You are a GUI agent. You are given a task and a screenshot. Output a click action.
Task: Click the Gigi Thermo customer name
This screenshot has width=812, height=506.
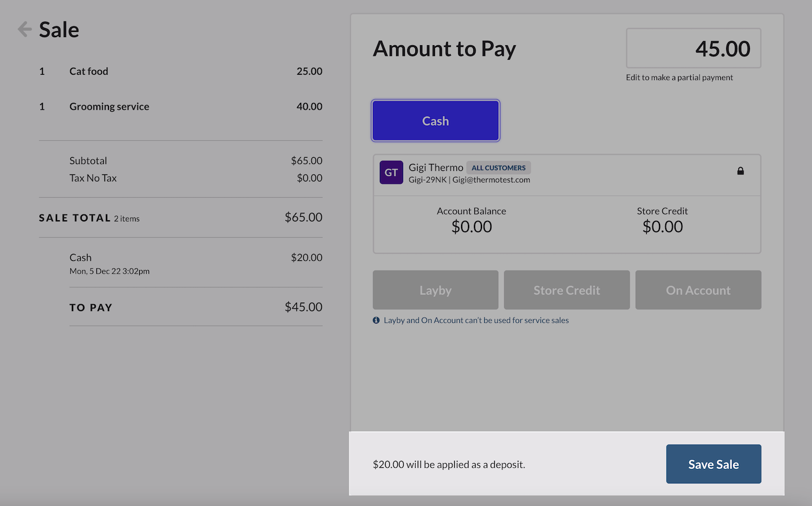[x=436, y=168]
